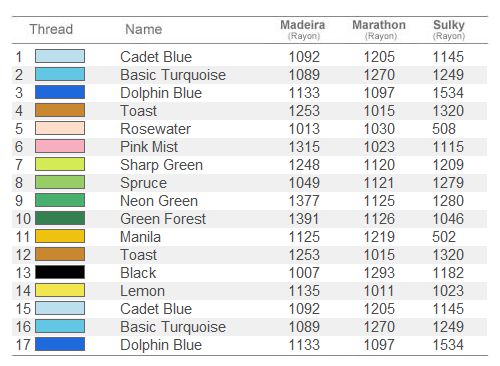Click the Marathon column header

[x=379, y=29]
